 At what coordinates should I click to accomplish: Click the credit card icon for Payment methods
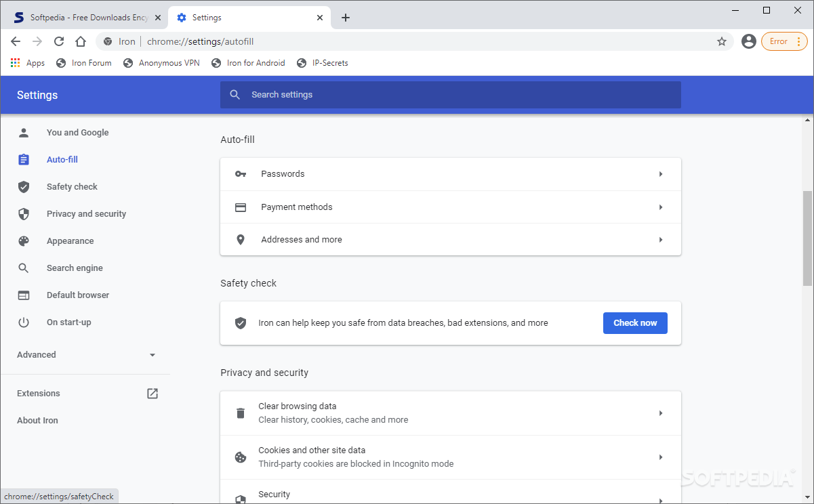pos(241,207)
